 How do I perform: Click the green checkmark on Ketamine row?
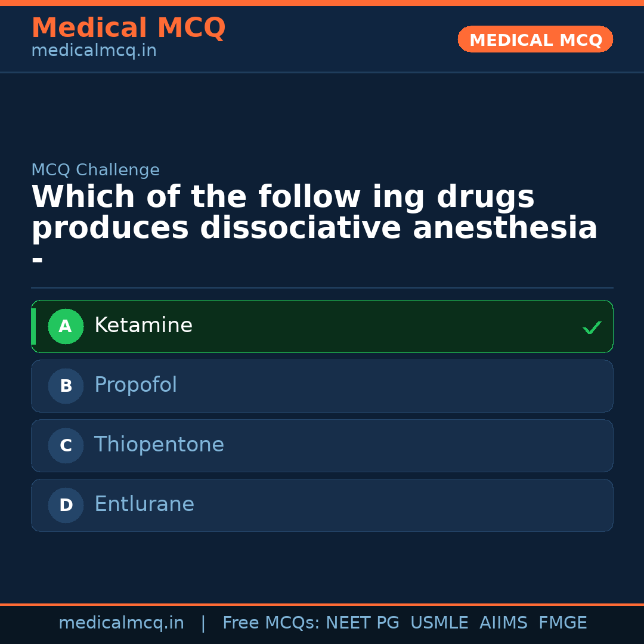592,327
